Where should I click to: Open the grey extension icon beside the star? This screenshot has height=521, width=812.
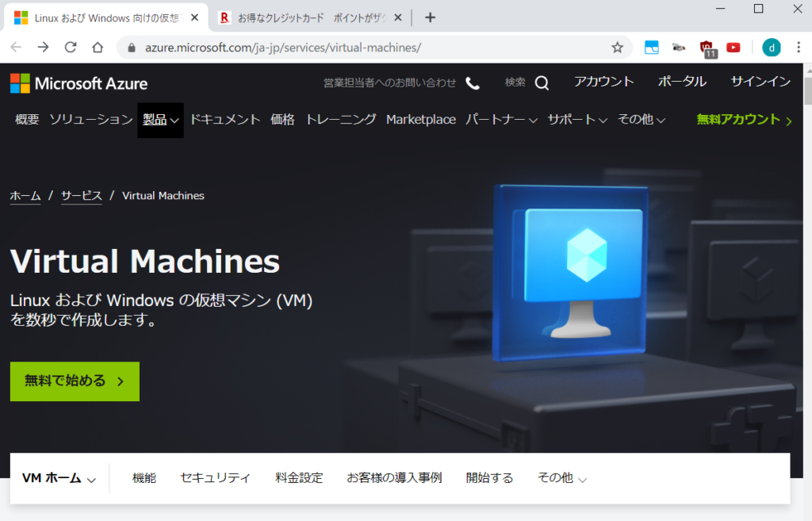click(679, 48)
